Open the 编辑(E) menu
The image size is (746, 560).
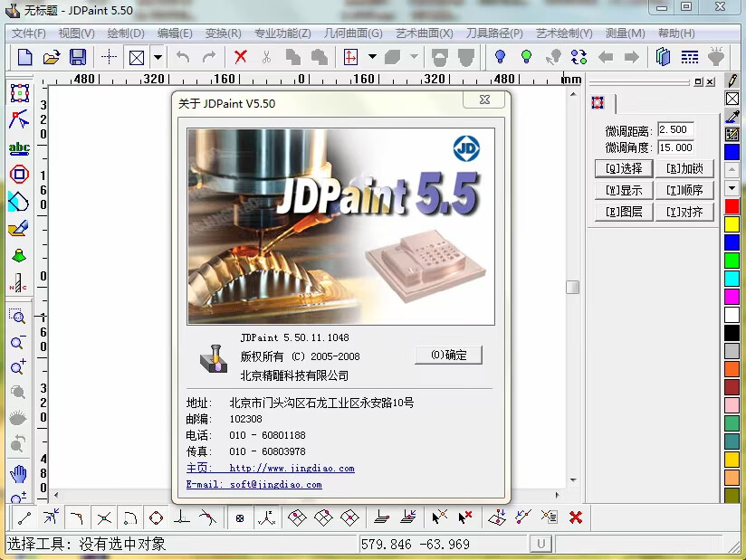click(175, 33)
